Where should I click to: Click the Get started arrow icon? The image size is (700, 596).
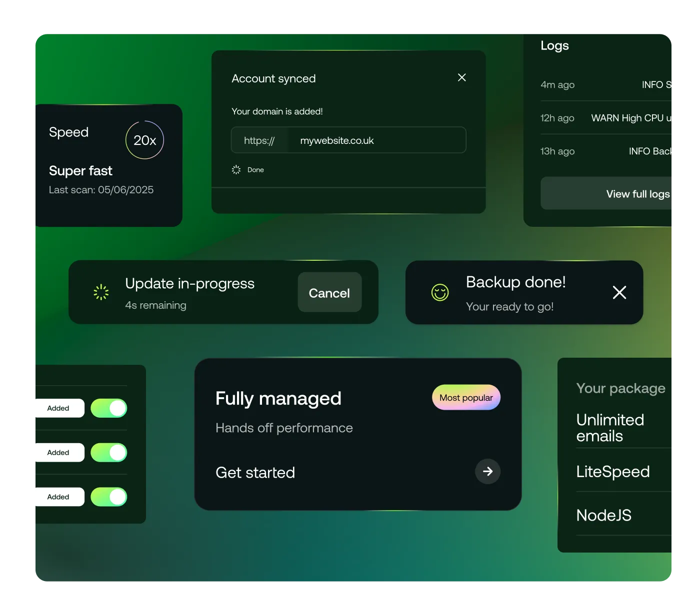(487, 471)
